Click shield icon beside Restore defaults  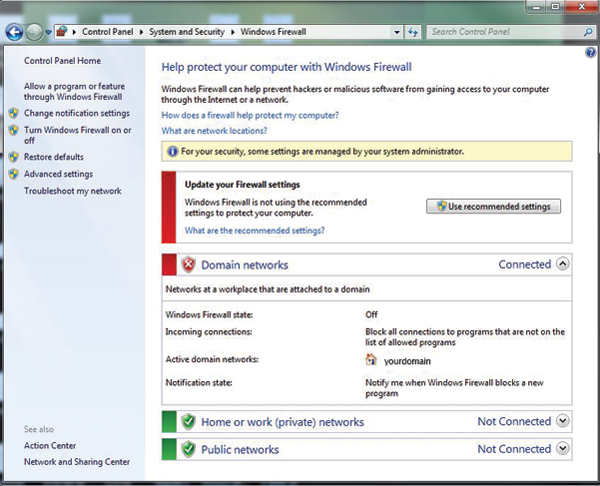(14, 157)
